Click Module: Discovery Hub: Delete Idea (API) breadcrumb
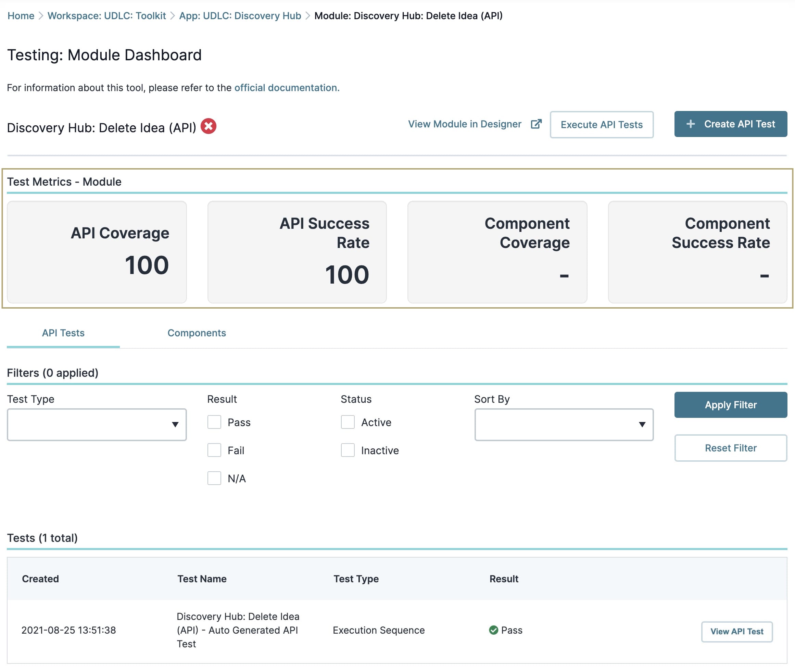The height and width of the screenshot is (672, 795). pyautogui.click(x=408, y=16)
